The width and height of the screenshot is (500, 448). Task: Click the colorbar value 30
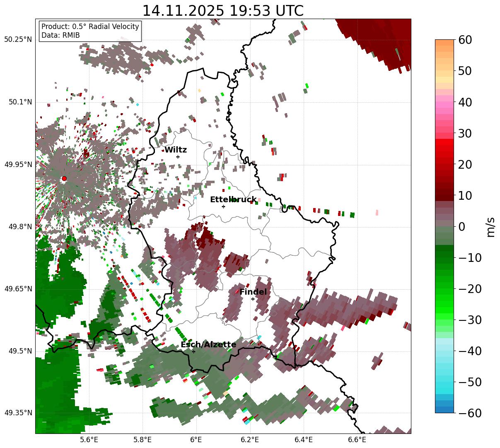coord(465,133)
